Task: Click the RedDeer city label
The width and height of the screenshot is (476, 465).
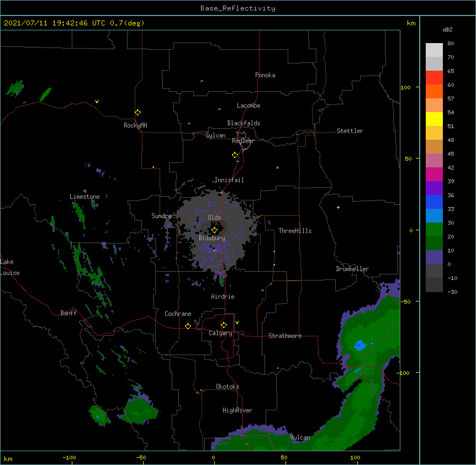Action: point(243,141)
